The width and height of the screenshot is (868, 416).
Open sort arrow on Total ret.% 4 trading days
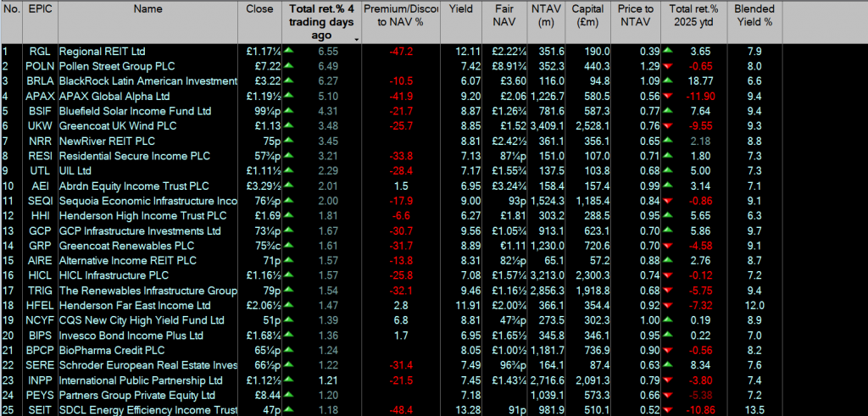point(356,39)
